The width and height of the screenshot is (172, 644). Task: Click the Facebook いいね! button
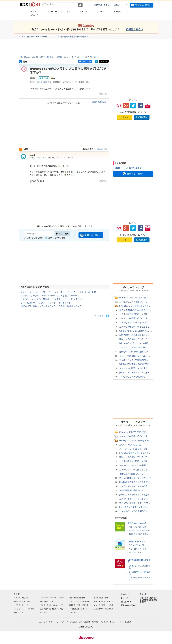[85, 61]
